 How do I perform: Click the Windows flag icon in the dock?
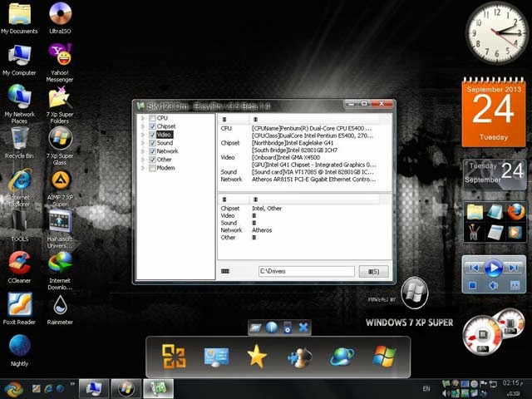click(384, 357)
